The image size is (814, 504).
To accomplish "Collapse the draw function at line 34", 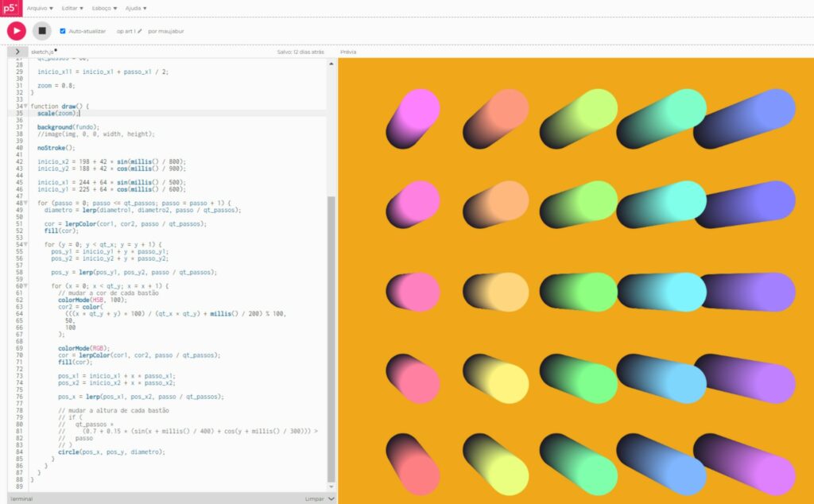I will tap(25, 106).
